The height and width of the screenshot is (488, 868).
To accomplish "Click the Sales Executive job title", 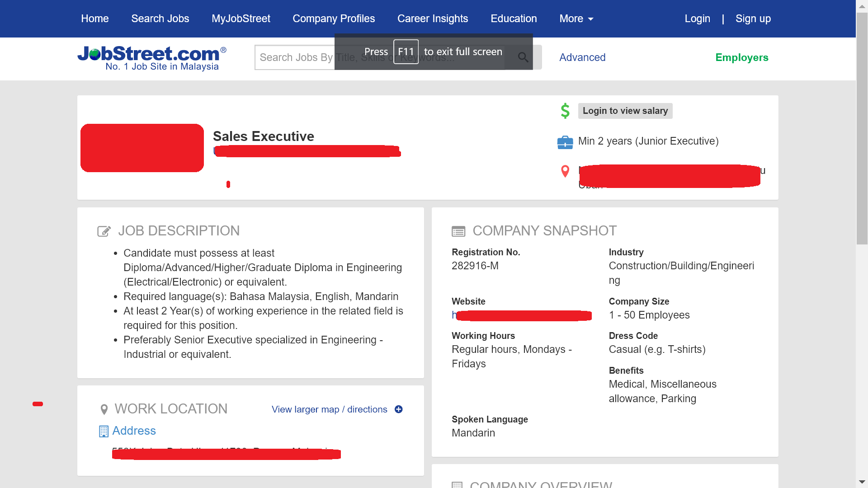I will 263,136.
